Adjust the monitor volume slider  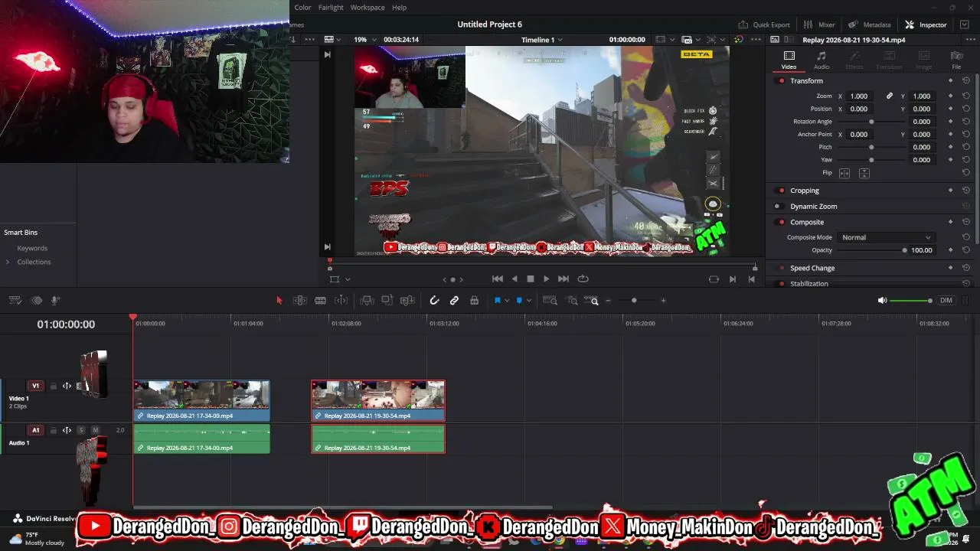(911, 301)
